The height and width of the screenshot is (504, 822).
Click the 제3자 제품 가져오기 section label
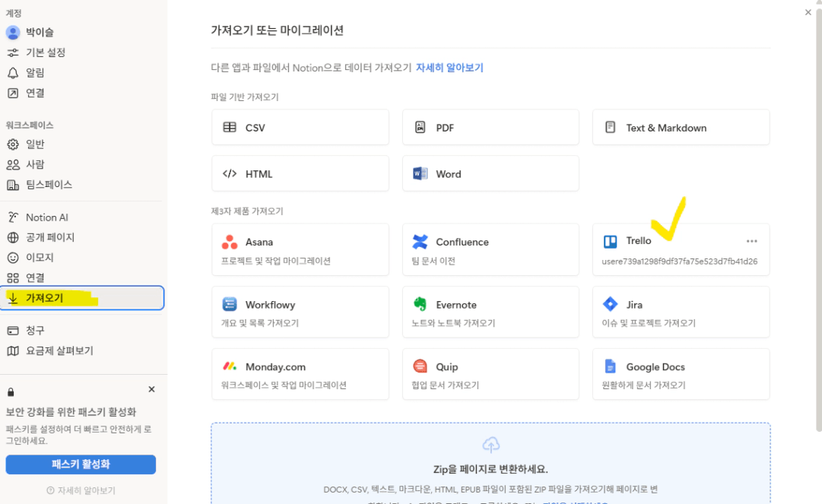click(247, 211)
